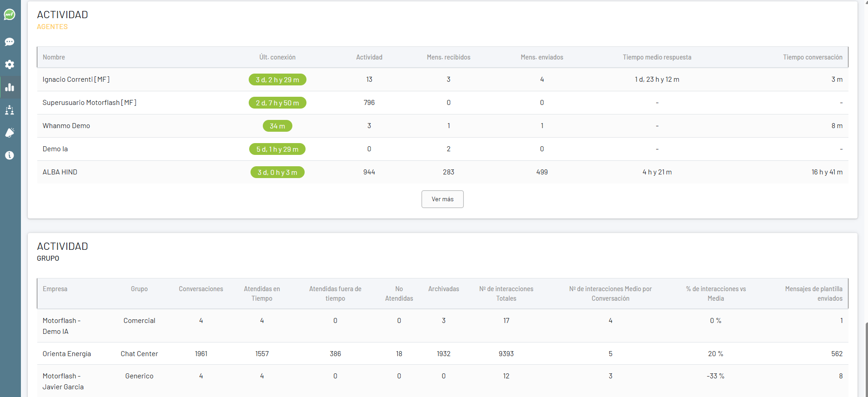868x397 pixels.
Task: Click the Ver más button
Action: (x=442, y=199)
